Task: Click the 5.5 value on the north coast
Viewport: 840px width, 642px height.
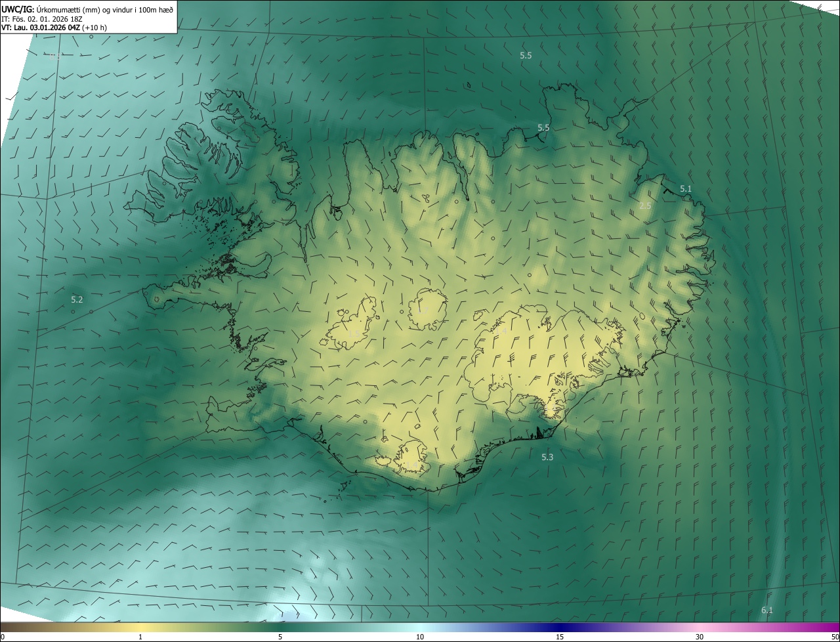Action: [543, 127]
